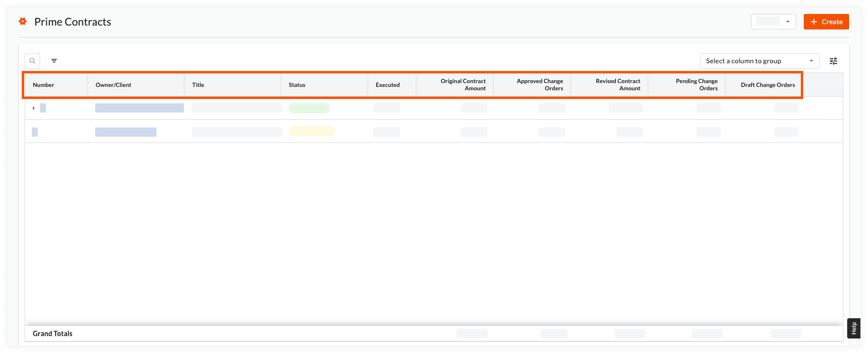Open Select a column to group dropdown
Viewport: 868px width, 353px height.
click(x=759, y=61)
